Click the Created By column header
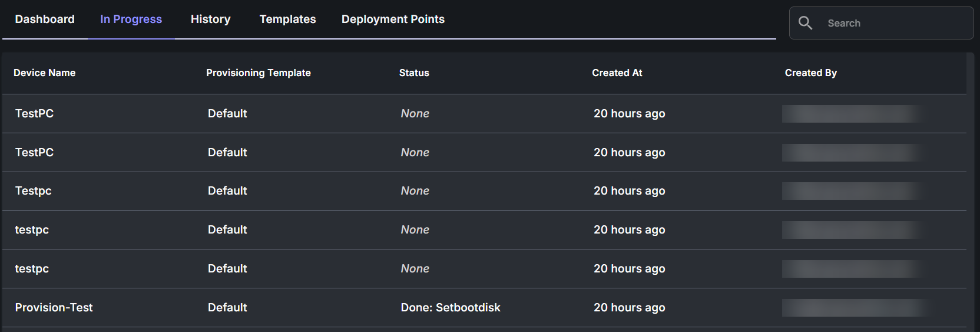Screen dimensions: 980x332 810,73
